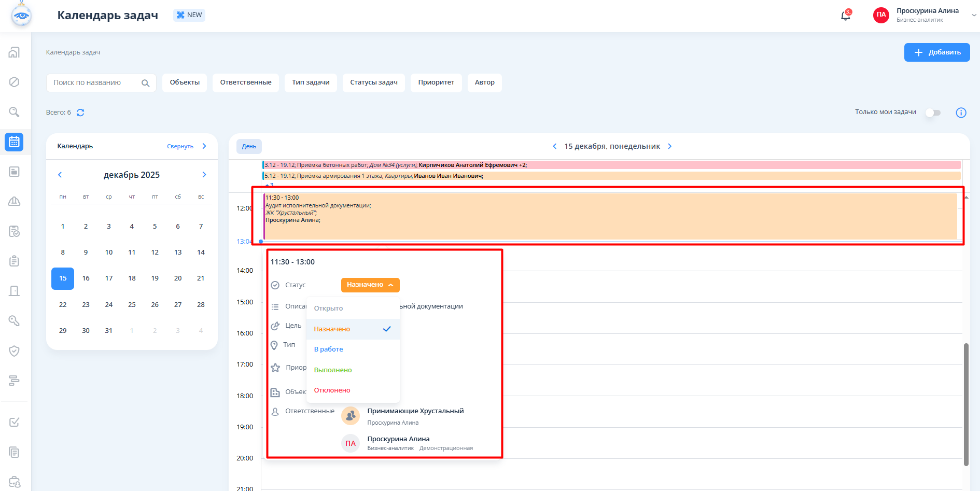The width and height of the screenshot is (980, 491).
Task: Click the Добавить button
Action: 936,52
